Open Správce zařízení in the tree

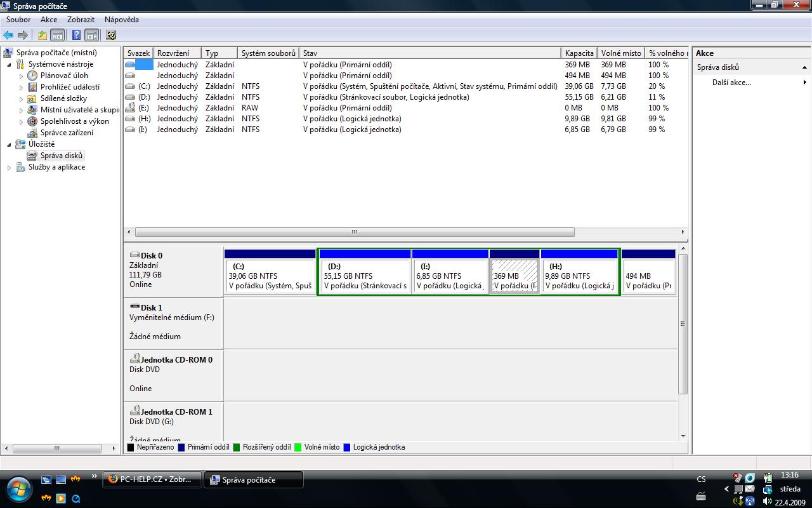click(x=67, y=133)
